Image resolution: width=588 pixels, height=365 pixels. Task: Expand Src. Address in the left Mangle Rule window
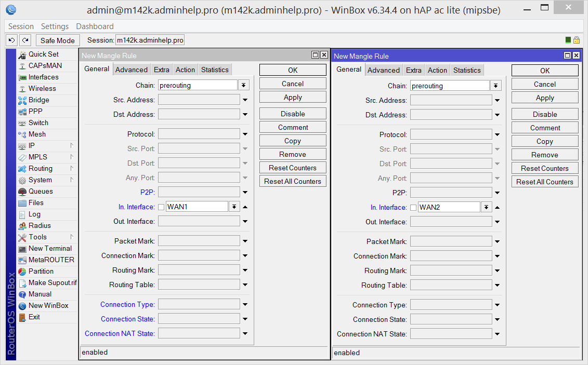(245, 100)
